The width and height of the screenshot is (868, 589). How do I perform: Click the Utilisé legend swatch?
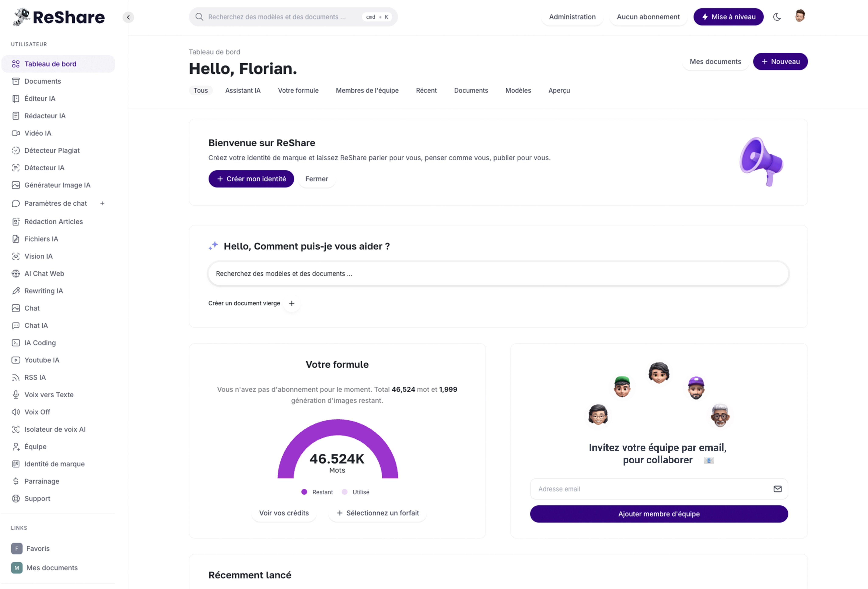(x=345, y=492)
